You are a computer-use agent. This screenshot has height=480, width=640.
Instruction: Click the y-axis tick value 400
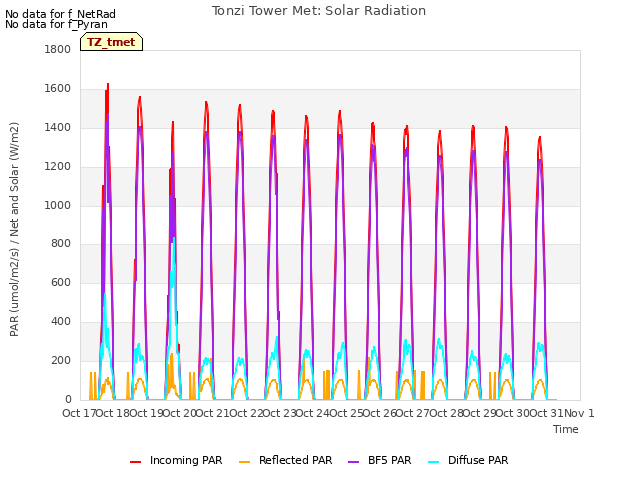[x=61, y=322]
